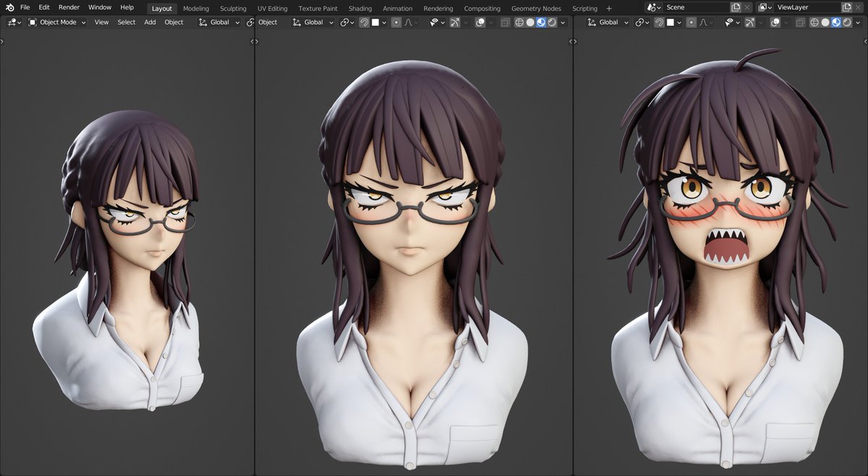Viewport: 868px width, 476px height.
Task: Switch to the Rendering workspace tab
Action: tap(438, 9)
